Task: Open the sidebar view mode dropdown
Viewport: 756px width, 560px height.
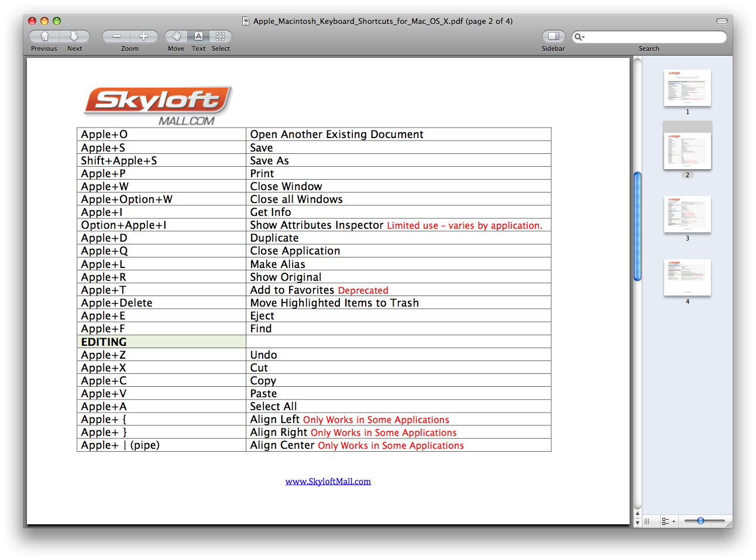Action: [x=668, y=521]
